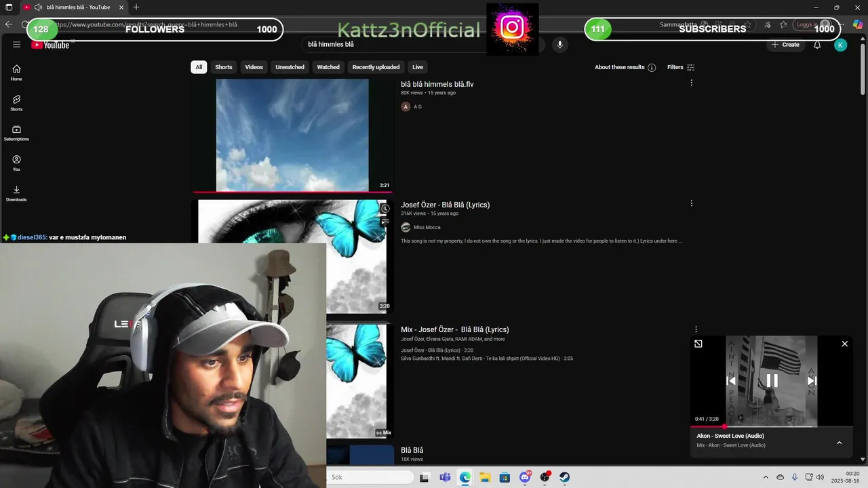The image size is (868, 488).
Task: Start voice search with microphone icon
Action: click(559, 45)
